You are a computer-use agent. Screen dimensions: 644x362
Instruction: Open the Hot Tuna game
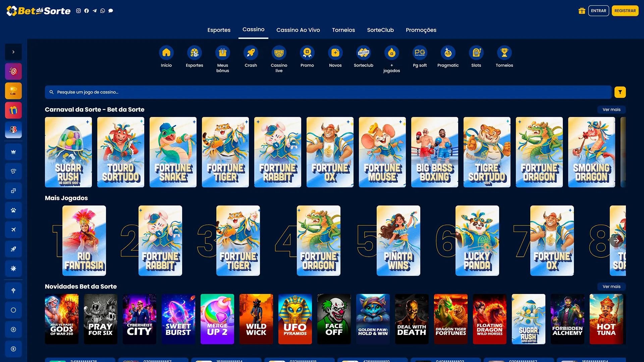coord(606,319)
